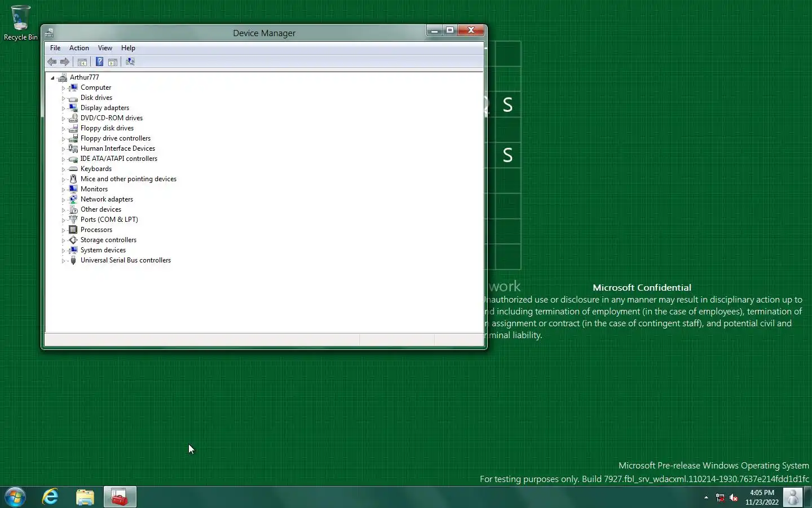This screenshot has height=508, width=812.
Task: Click the Device Manager title bar system icon
Action: 50,33
